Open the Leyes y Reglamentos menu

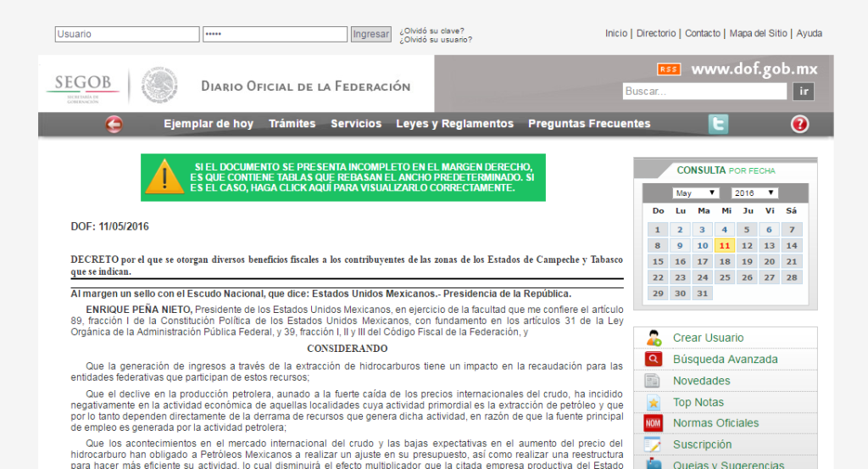(x=454, y=124)
